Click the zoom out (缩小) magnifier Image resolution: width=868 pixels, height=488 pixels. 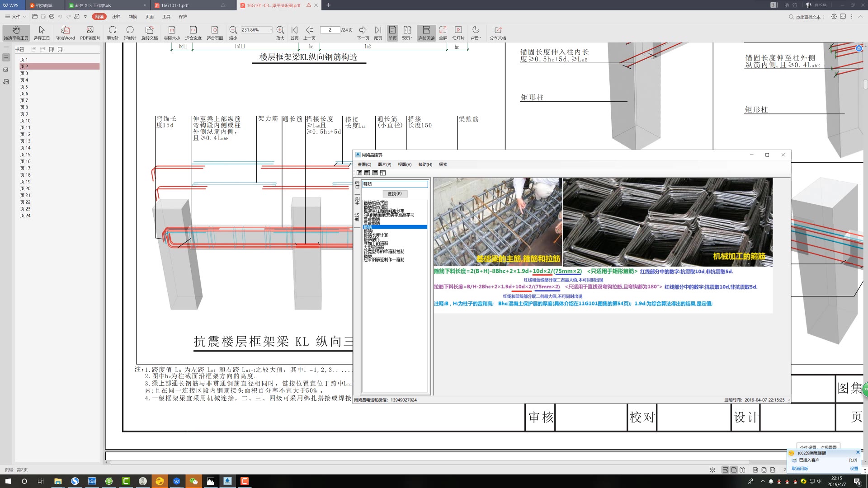tap(233, 33)
